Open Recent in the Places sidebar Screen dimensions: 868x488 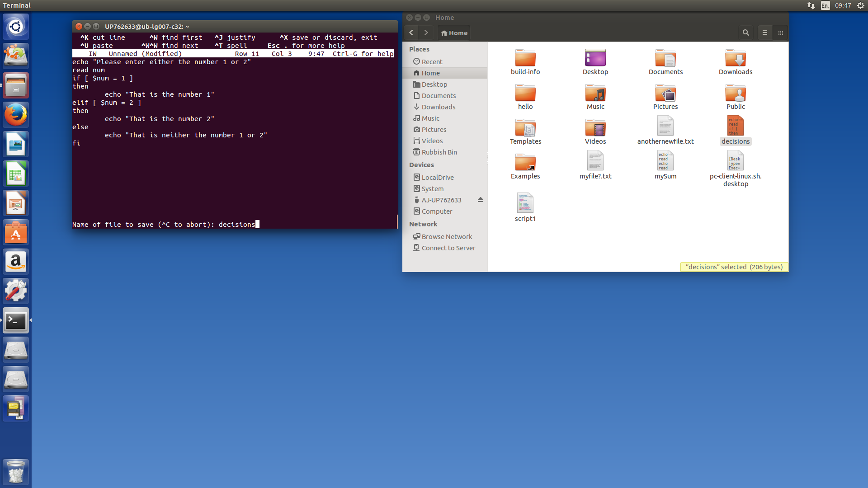point(445,61)
